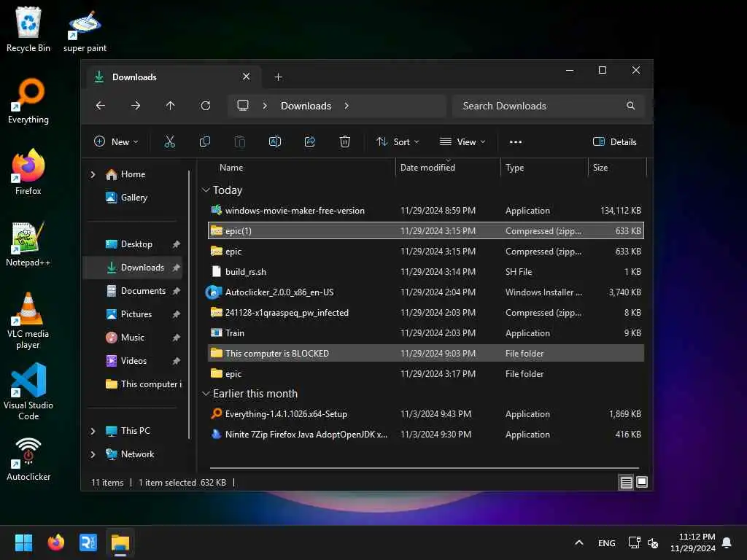The height and width of the screenshot is (560, 747).
Task: Open See more options ellipsis
Action: click(x=516, y=142)
